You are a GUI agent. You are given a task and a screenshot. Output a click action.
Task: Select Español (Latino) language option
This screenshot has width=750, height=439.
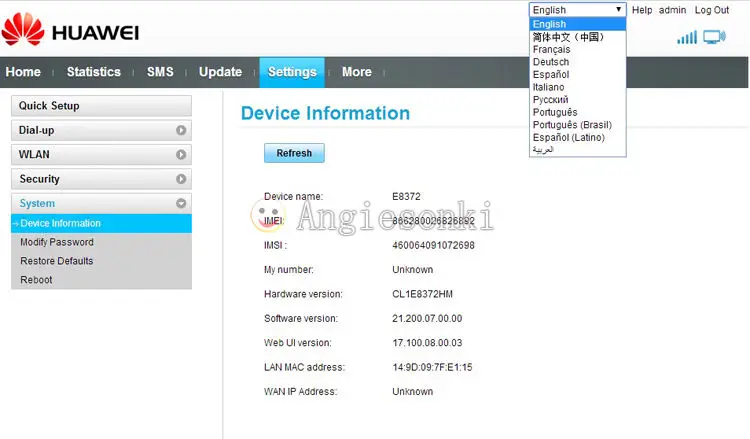[x=577, y=137]
